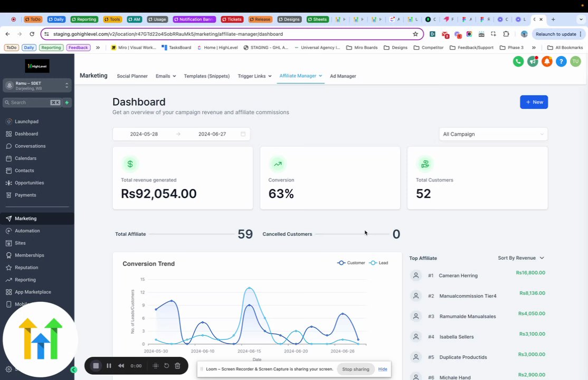The image size is (588, 380).
Task: Delete the Loom recording with trash icon
Action: tap(178, 366)
